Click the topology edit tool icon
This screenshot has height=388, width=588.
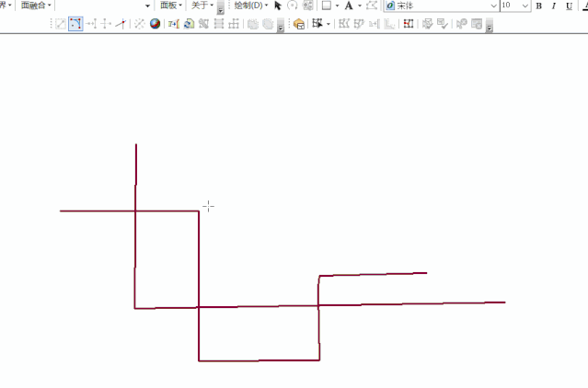coord(317,24)
